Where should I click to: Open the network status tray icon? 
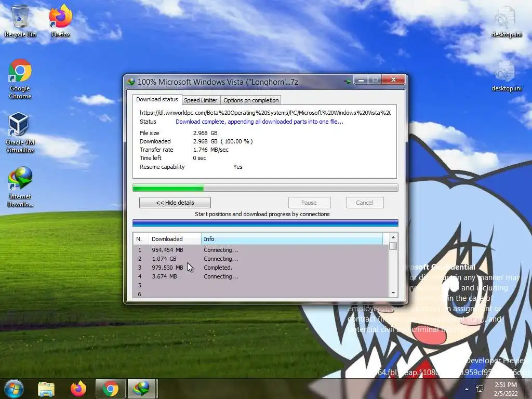(x=480, y=389)
